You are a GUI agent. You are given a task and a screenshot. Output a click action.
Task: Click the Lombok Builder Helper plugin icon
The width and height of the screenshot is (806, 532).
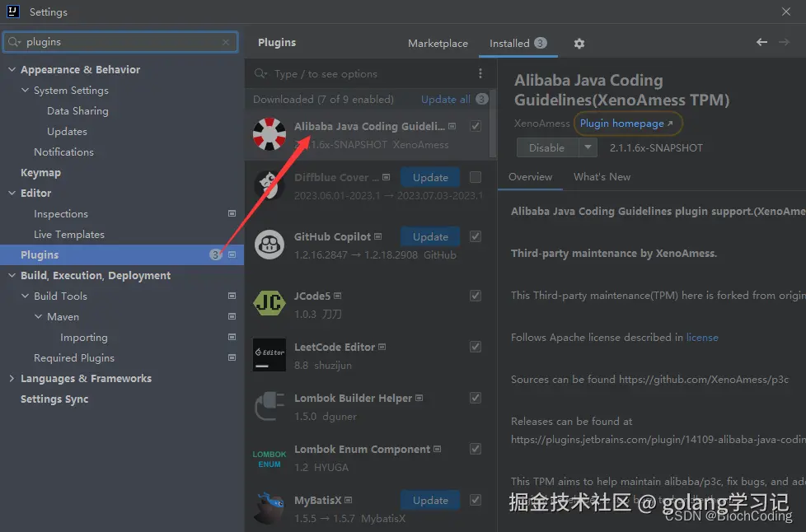click(x=269, y=406)
